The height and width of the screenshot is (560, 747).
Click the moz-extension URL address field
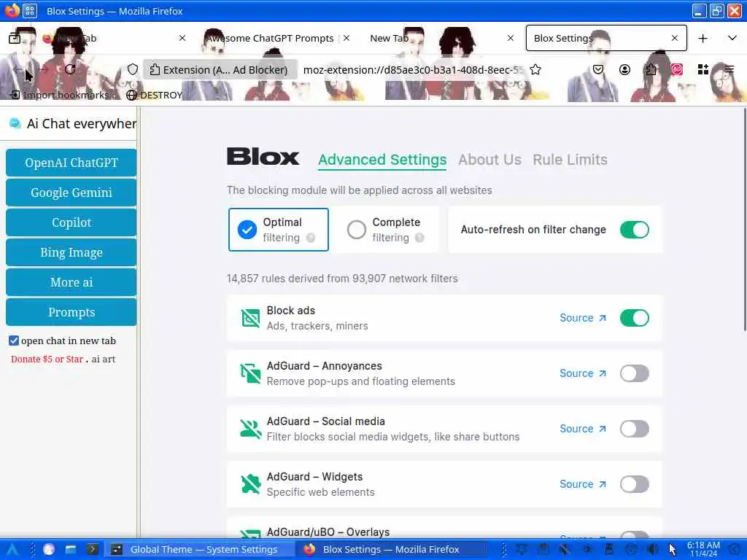pos(413,69)
